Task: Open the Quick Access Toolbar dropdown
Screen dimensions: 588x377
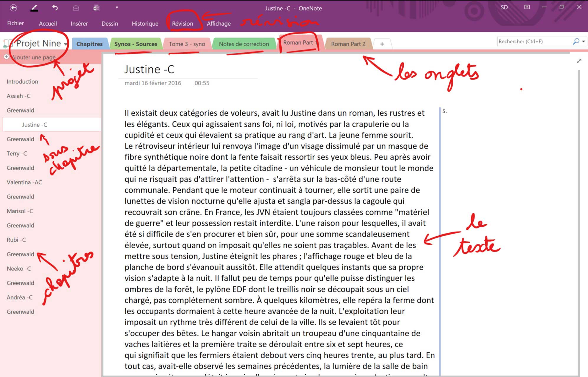Action: (x=117, y=8)
